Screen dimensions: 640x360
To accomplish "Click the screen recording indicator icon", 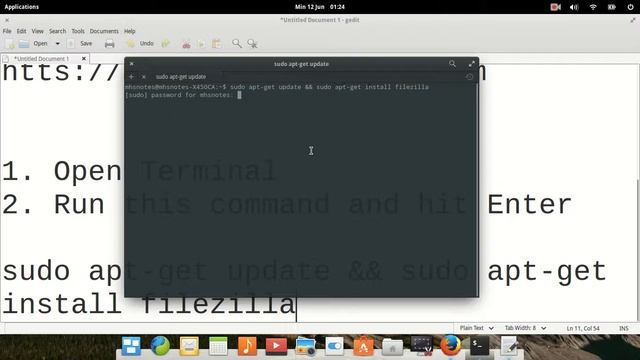I will [x=556, y=7].
